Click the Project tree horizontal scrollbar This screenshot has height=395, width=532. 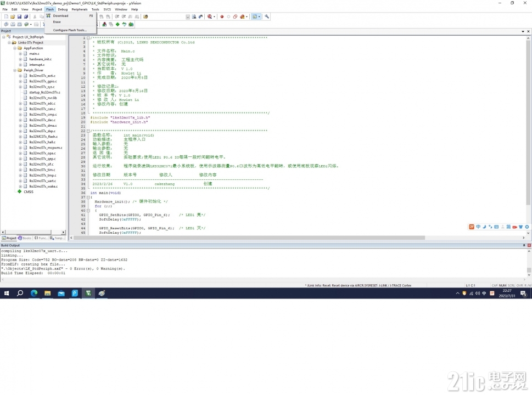(27, 232)
